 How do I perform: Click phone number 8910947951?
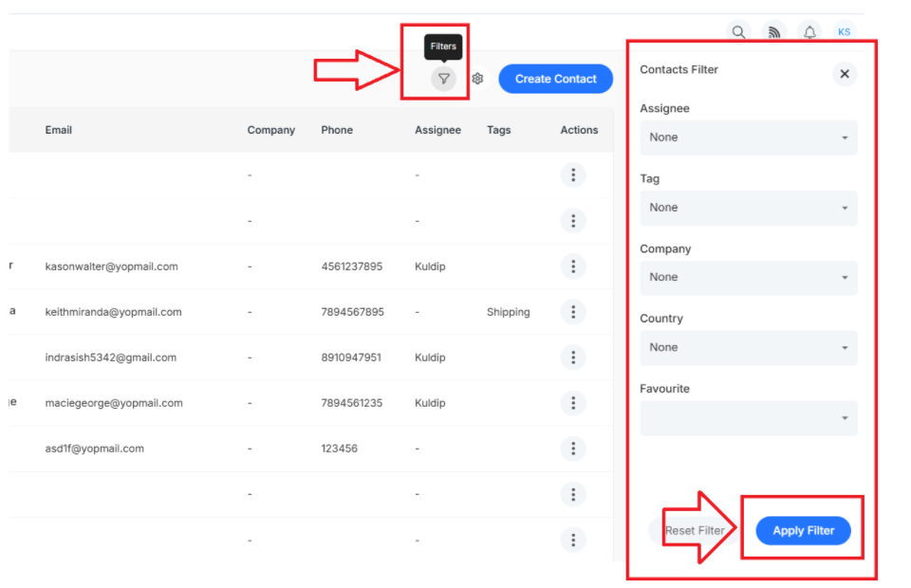point(351,358)
